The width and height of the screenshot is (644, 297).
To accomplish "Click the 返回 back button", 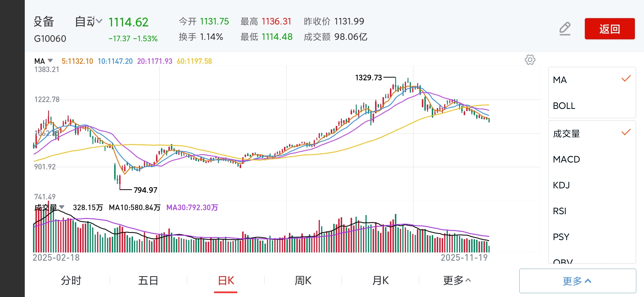I will pos(609,29).
